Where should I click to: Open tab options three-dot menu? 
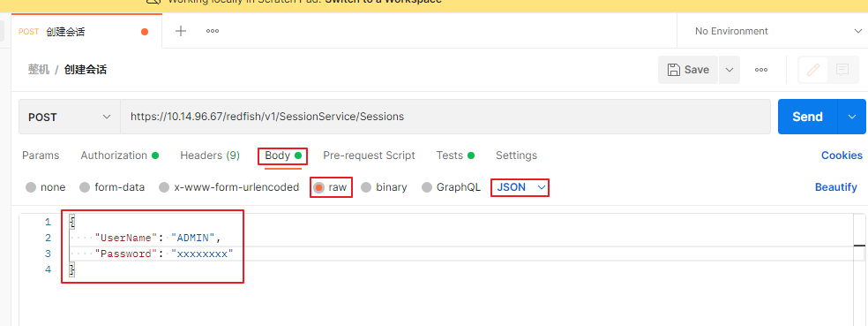pyautogui.click(x=213, y=31)
